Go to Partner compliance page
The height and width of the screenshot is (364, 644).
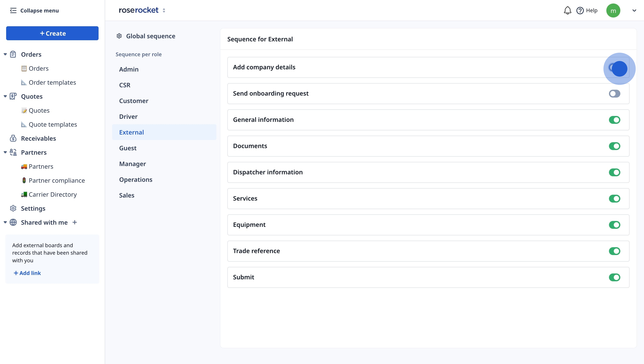(57, 180)
